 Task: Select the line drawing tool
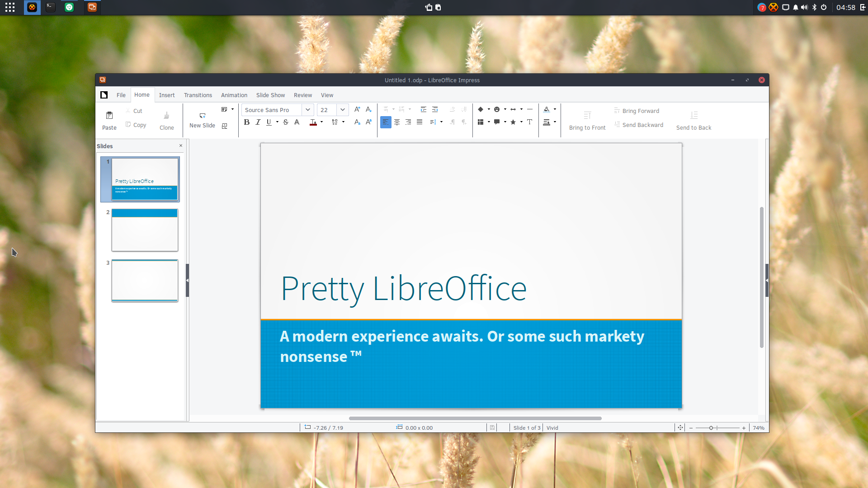pos(530,109)
